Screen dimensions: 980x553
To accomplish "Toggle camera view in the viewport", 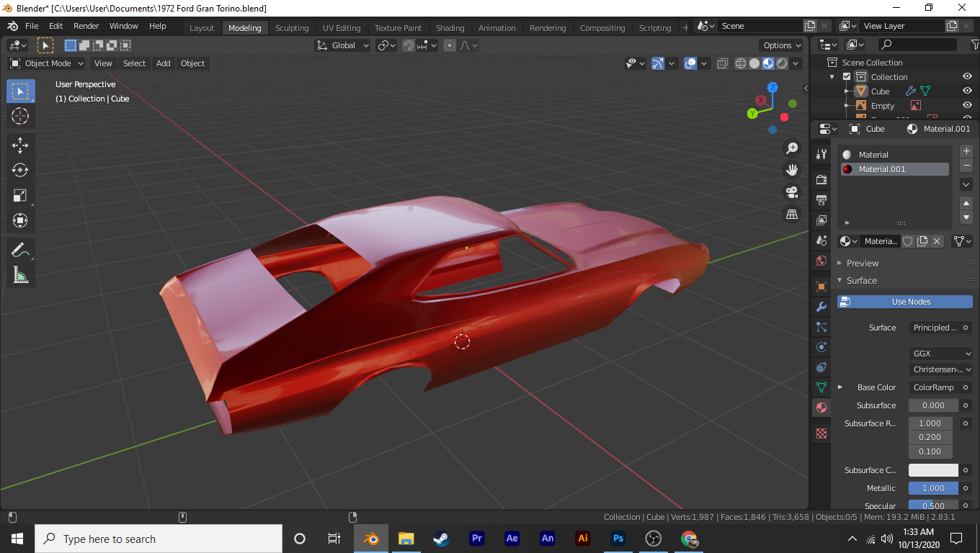I will [792, 192].
